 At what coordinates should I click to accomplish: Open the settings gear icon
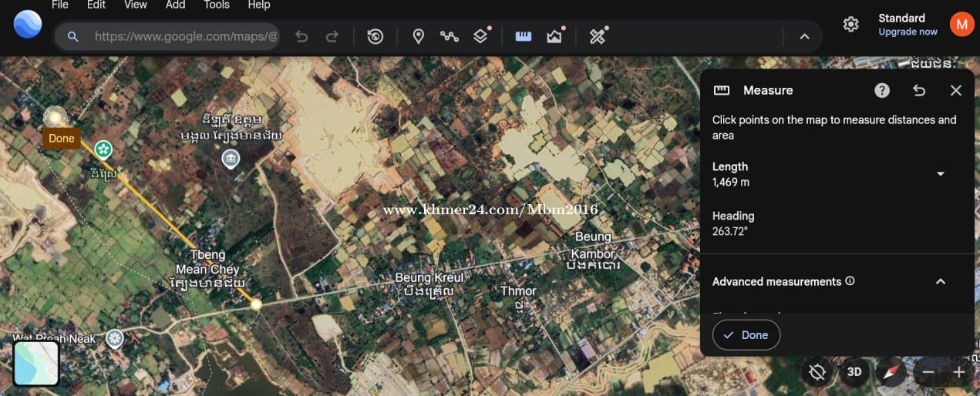coord(850,25)
